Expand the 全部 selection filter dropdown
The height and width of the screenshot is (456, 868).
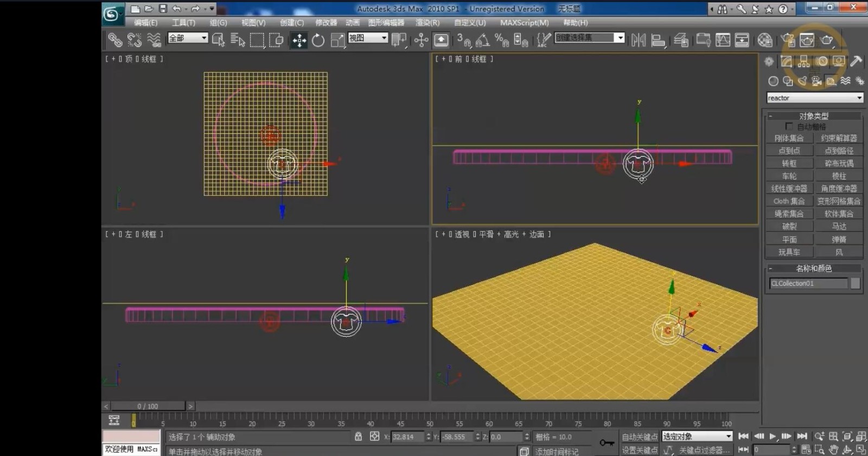point(188,38)
